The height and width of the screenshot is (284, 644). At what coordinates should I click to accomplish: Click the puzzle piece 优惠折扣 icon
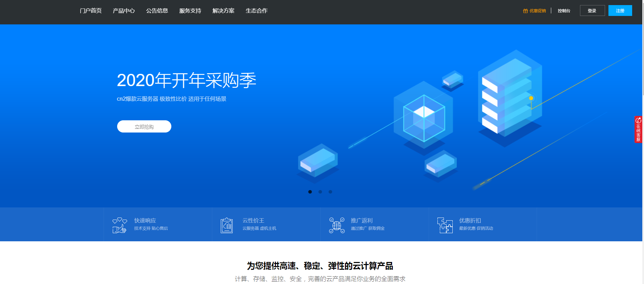[445, 225]
